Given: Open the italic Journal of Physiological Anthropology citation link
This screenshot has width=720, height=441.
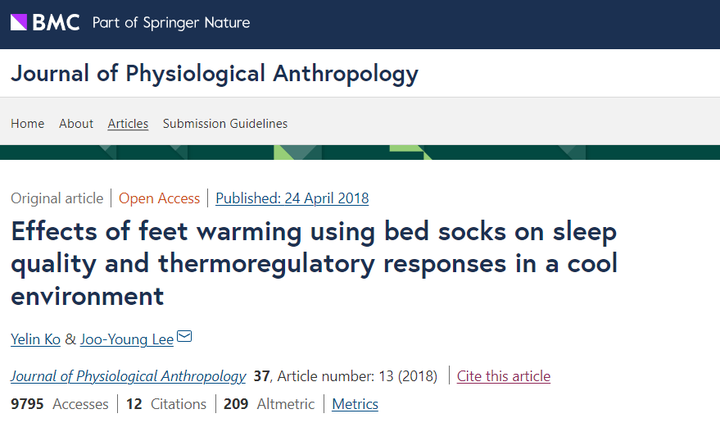Looking at the screenshot, I should click(x=128, y=376).
